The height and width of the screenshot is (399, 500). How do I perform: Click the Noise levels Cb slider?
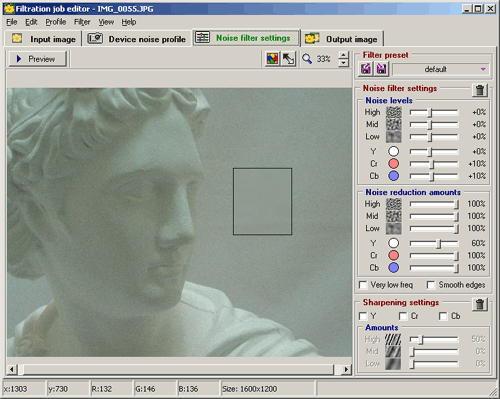(x=434, y=176)
